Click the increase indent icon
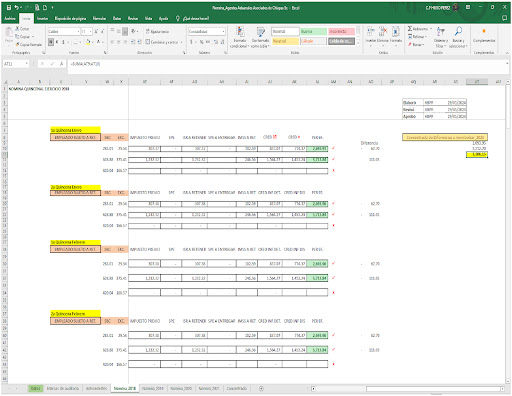 139,42
